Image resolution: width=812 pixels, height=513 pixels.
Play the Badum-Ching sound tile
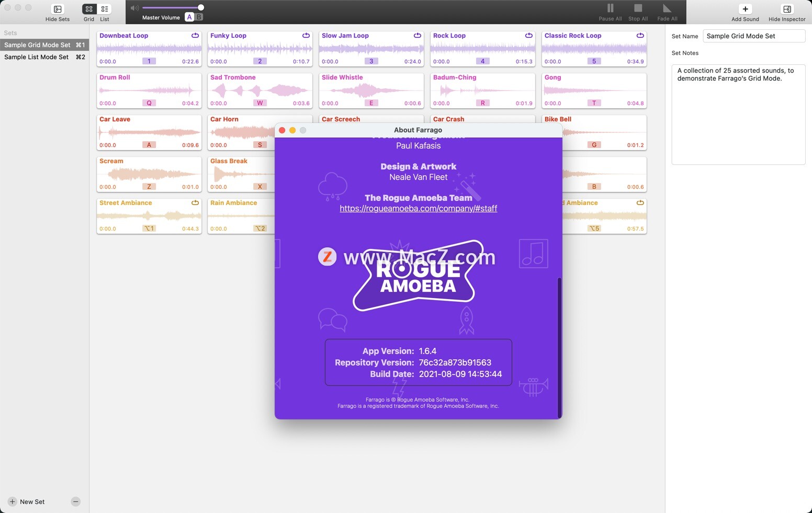click(x=483, y=91)
